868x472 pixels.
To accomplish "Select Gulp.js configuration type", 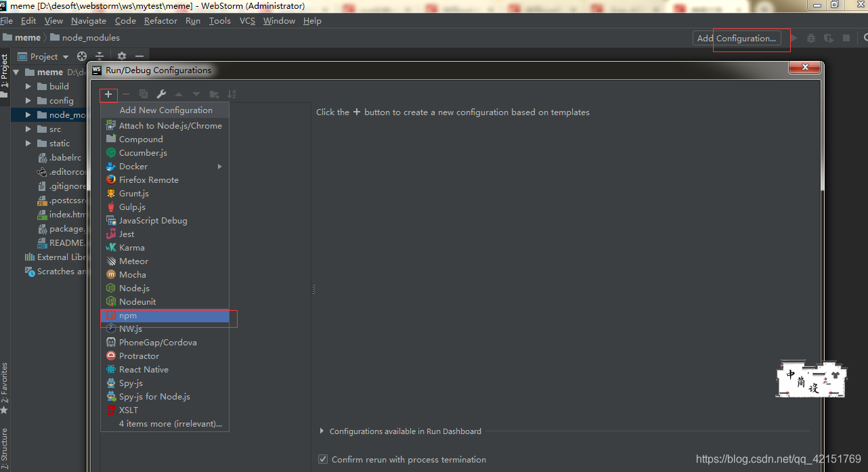I will [165, 207].
